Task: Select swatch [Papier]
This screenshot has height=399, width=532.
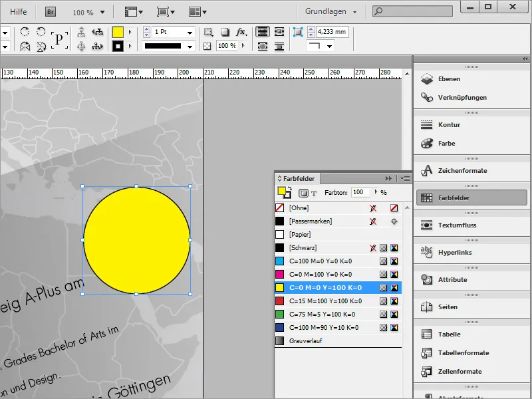Action: 338,235
